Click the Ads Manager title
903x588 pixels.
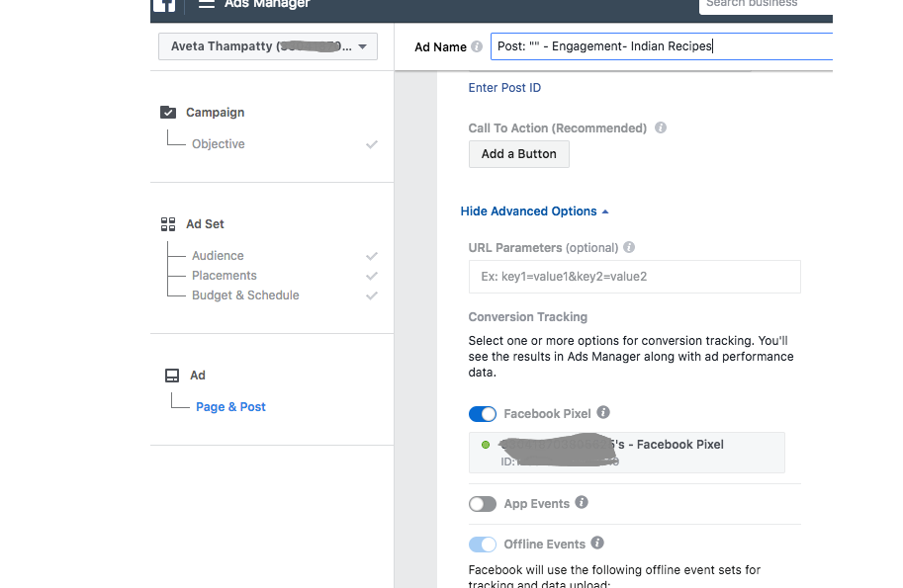point(267,4)
